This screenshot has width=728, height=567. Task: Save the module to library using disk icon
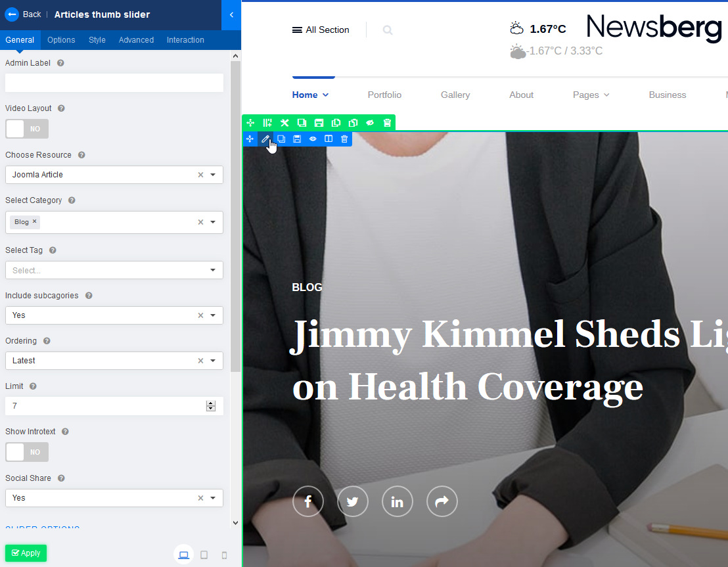[297, 139]
